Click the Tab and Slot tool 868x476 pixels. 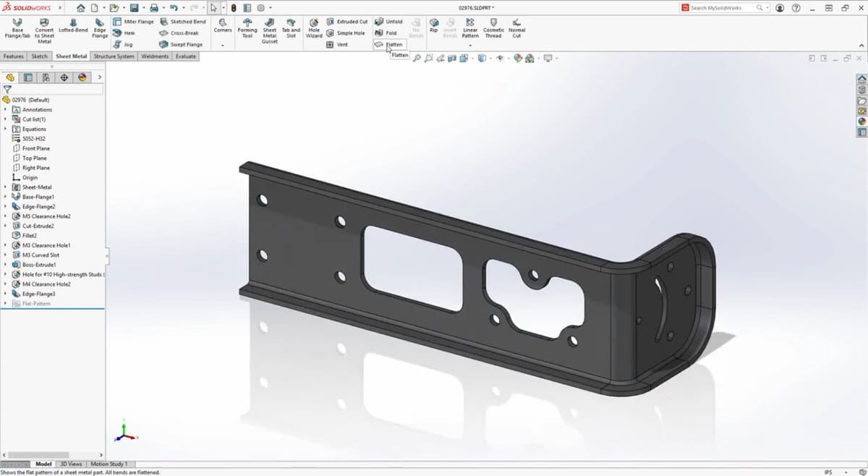(x=291, y=29)
